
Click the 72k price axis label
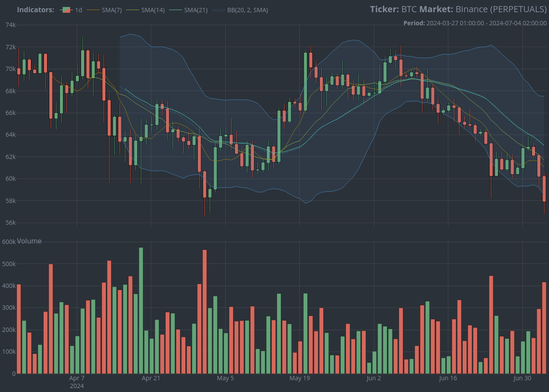(x=10, y=47)
